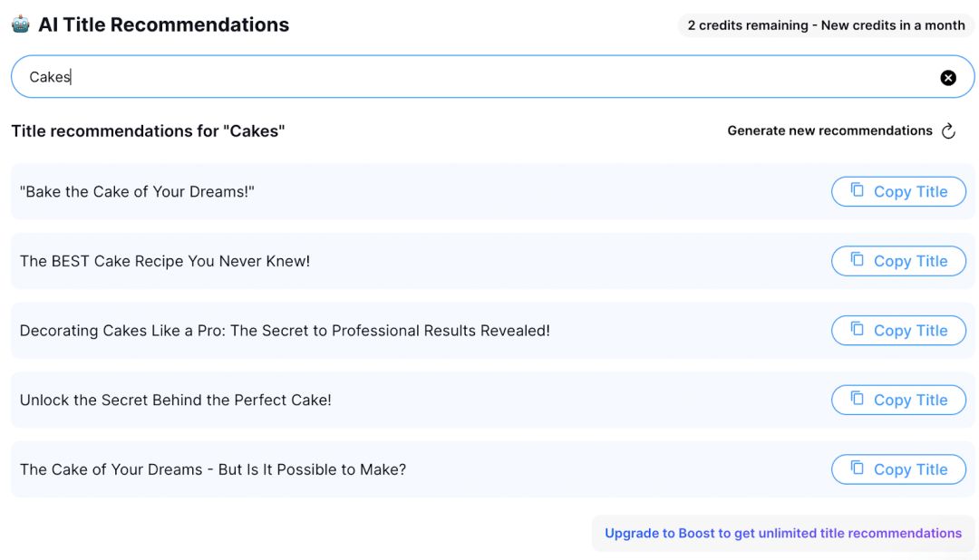Click copy icon for The BEST Cake Recipe title

(x=858, y=259)
